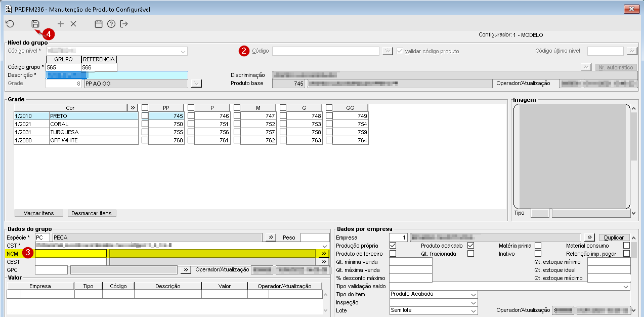Viewport: 644px width, 317px height.
Task: Open the Lote dropdown showing Sem lote
Action: coord(474,310)
